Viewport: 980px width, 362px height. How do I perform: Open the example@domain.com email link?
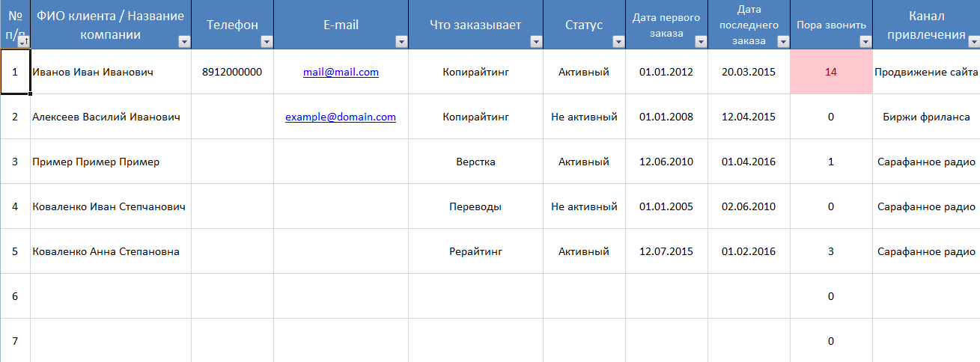point(341,117)
